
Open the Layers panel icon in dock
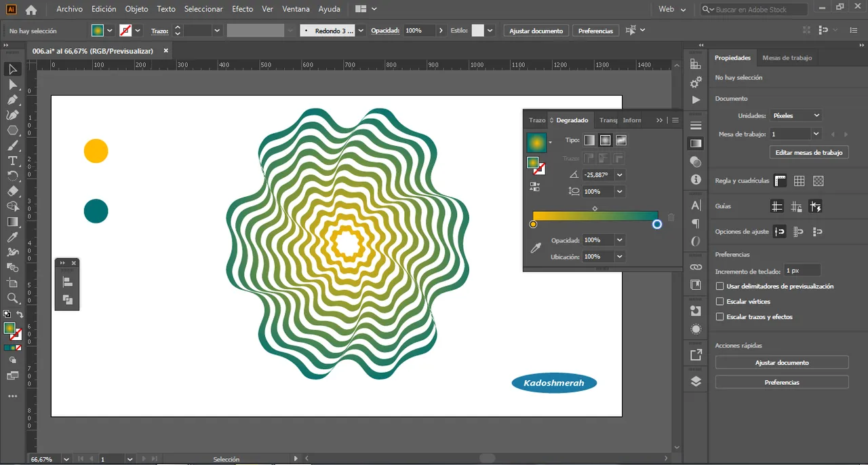click(x=696, y=381)
